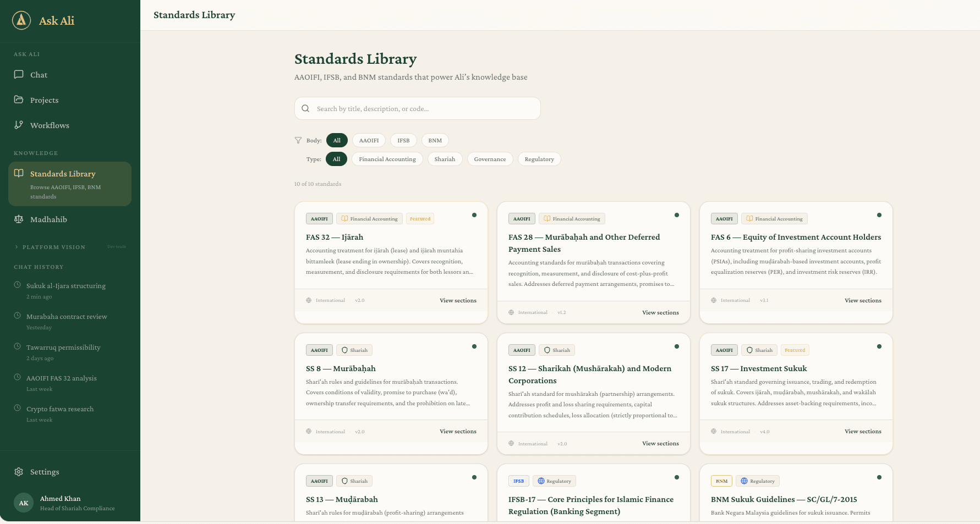Click the search magnifier icon

pyautogui.click(x=305, y=108)
